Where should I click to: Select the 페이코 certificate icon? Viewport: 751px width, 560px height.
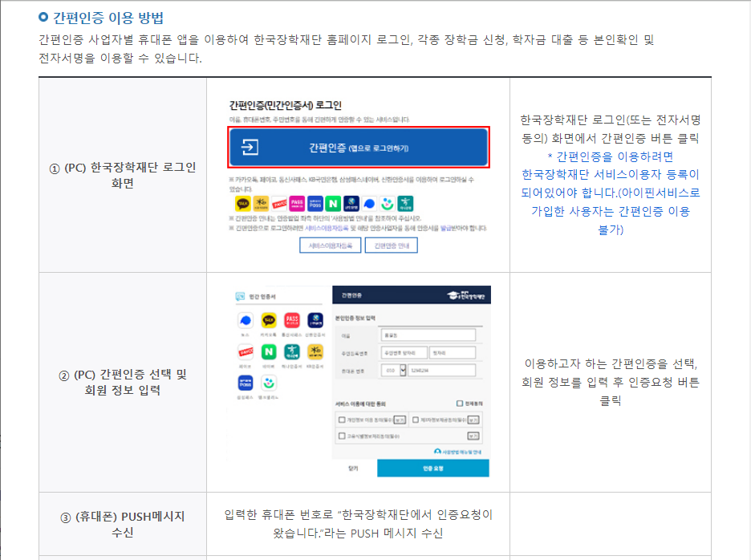[x=244, y=351]
